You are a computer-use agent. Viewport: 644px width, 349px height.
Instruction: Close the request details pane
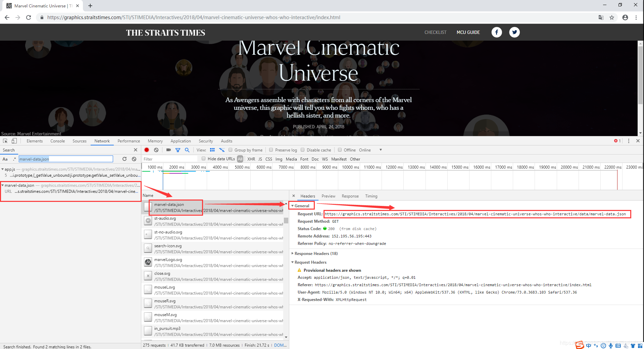coord(294,196)
